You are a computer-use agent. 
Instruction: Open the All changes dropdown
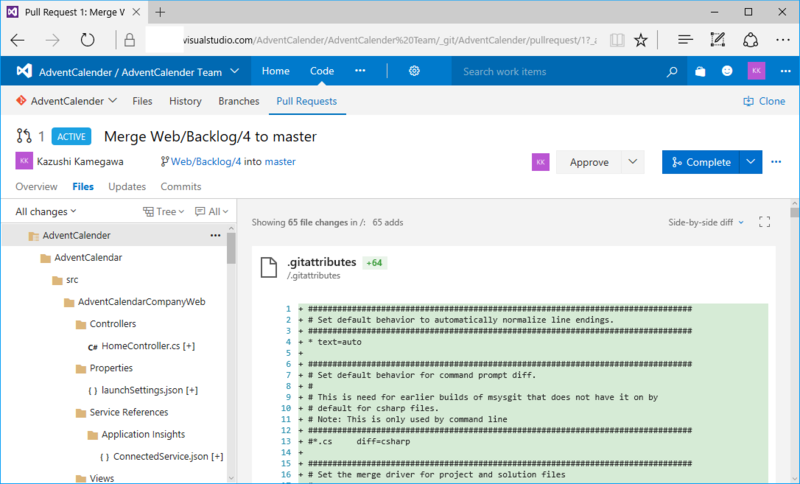click(46, 211)
